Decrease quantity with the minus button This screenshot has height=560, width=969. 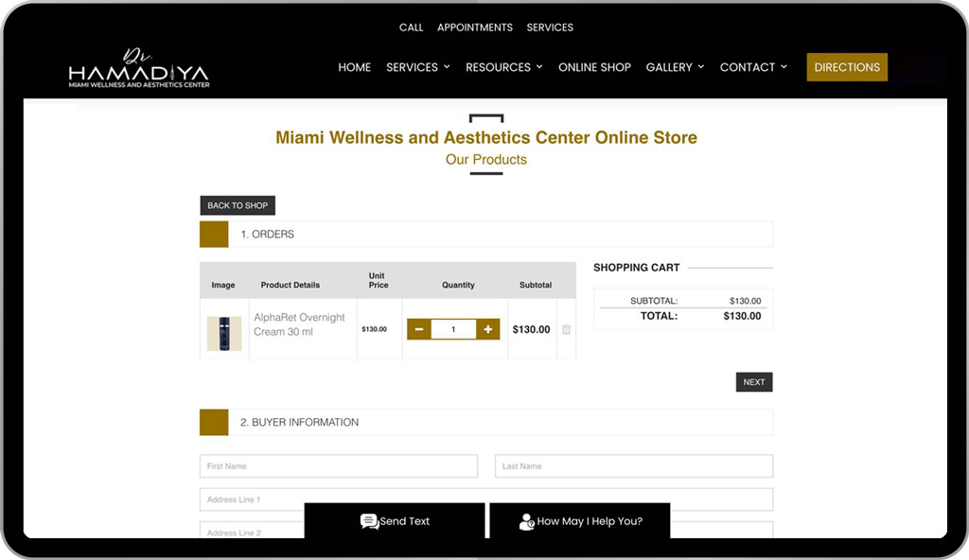(x=419, y=329)
